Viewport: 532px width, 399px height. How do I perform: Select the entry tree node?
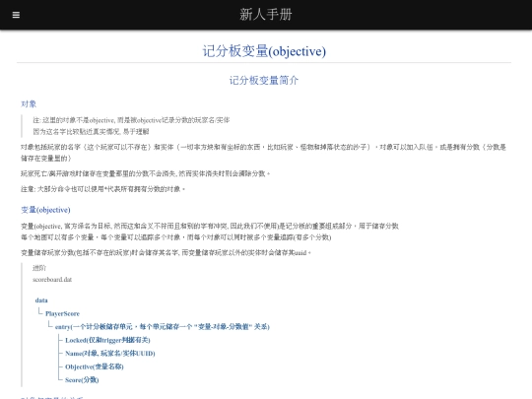click(163, 327)
